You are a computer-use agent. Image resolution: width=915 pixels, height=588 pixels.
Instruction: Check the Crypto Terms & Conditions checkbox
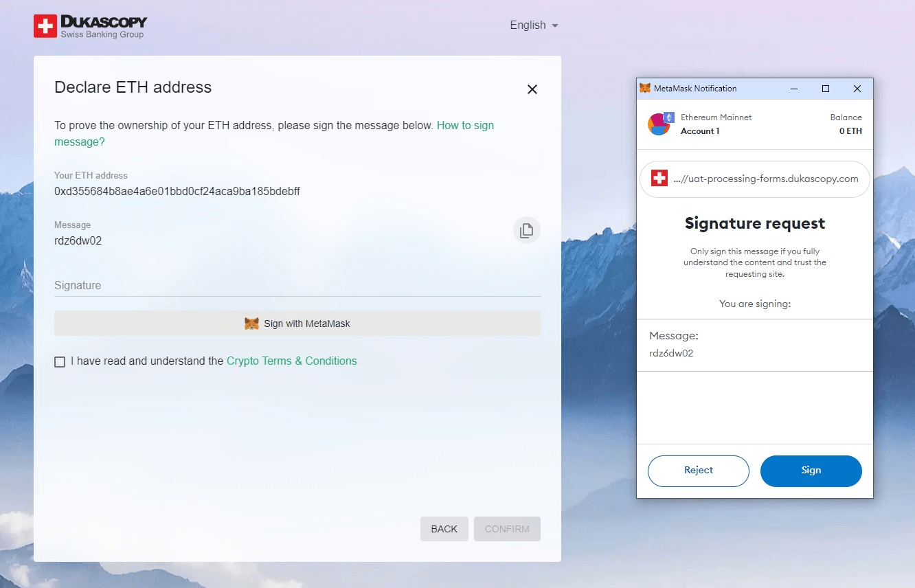pos(60,362)
